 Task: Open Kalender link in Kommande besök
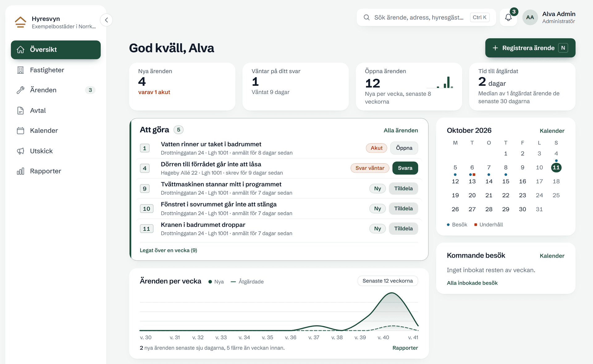click(x=552, y=256)
